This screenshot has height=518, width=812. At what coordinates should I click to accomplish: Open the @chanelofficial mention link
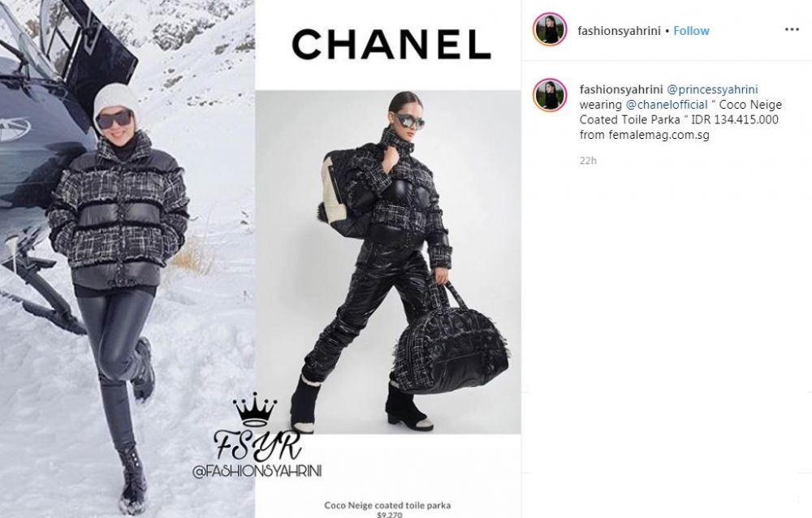pos(667,105)
